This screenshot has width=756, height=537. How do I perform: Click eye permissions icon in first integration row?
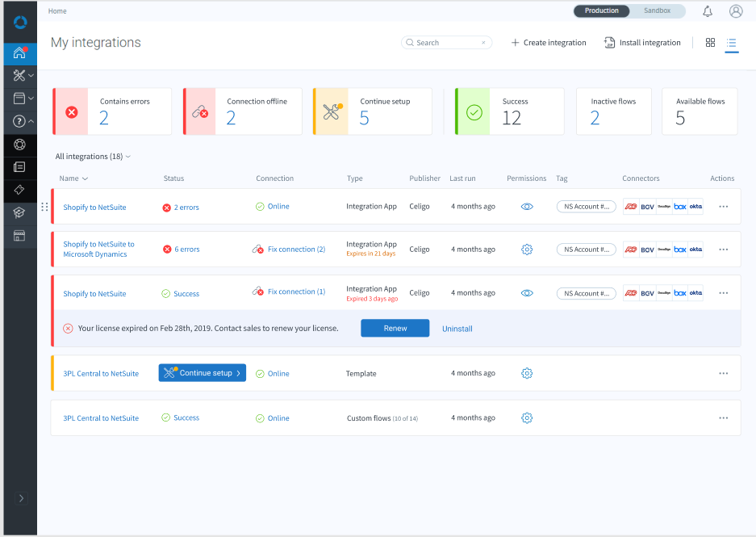coord(527,207)
